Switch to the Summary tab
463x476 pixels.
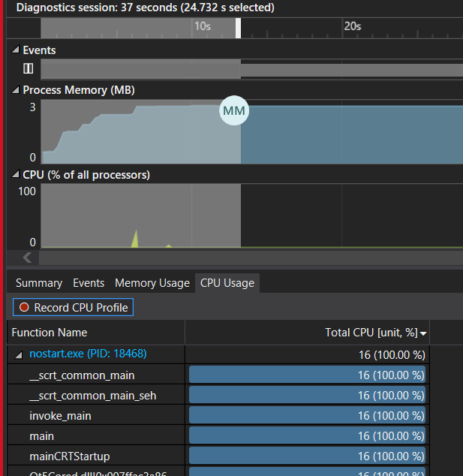pos(38,283)
